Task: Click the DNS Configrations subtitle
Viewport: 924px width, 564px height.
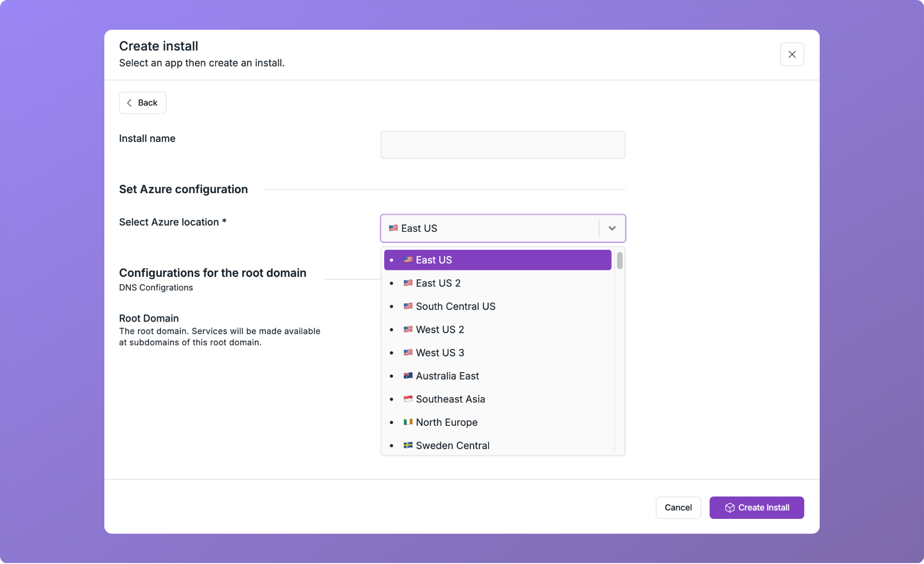Action: [x=156, y=288]
